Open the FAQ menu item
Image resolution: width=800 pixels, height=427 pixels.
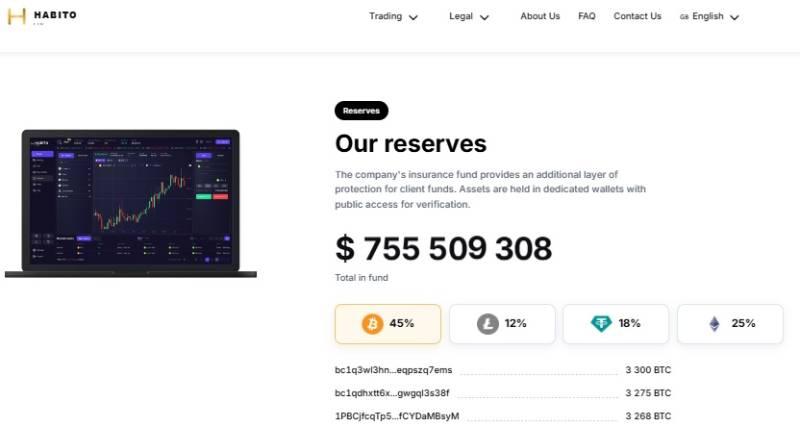coord(587,16)
